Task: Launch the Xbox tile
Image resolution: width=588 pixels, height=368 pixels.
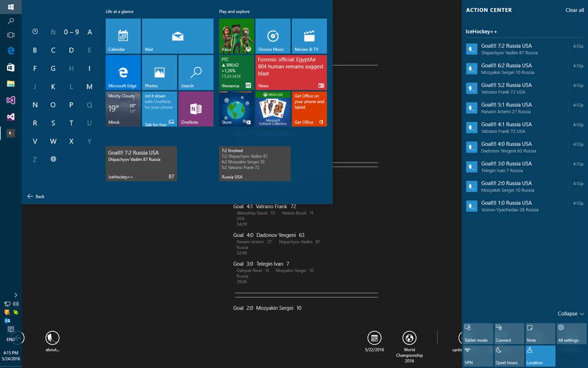Action: click(x=236, y=36)
